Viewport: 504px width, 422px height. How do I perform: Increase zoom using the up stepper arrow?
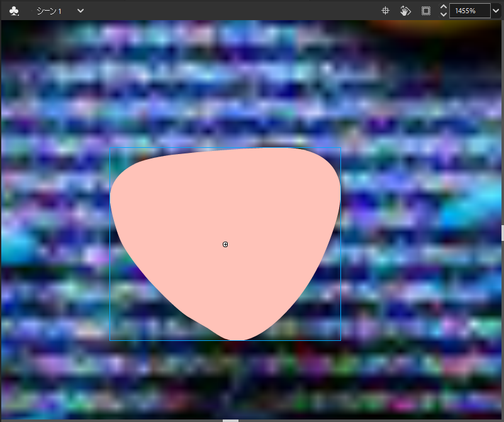click(443, 7)
